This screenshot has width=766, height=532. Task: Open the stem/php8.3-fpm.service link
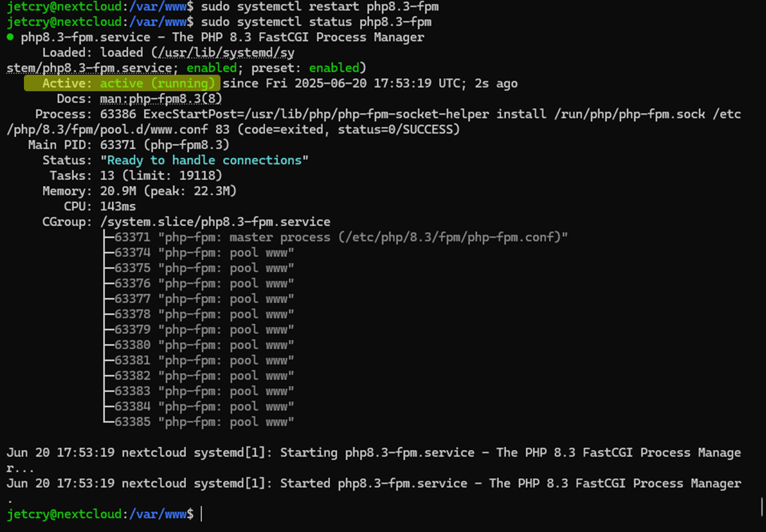pos(89,68)
